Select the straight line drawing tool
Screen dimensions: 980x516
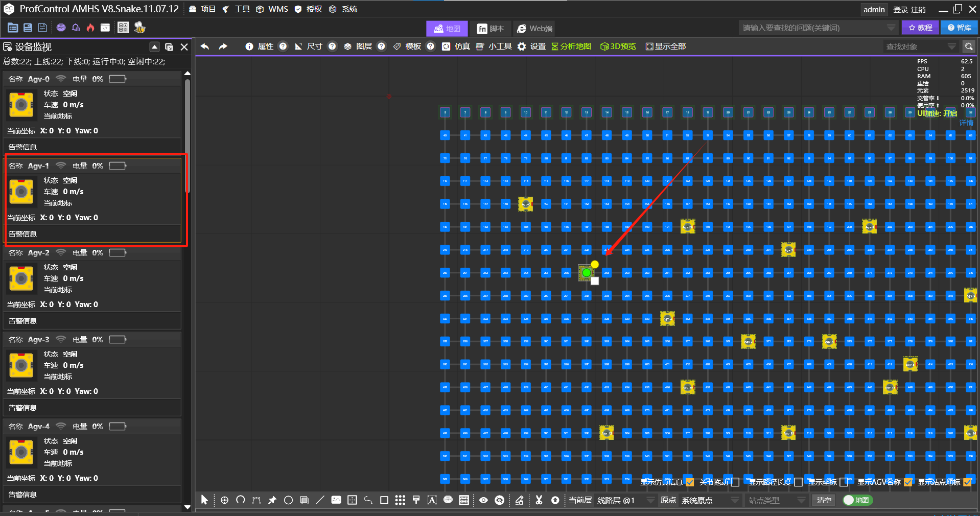click(320, 500)
